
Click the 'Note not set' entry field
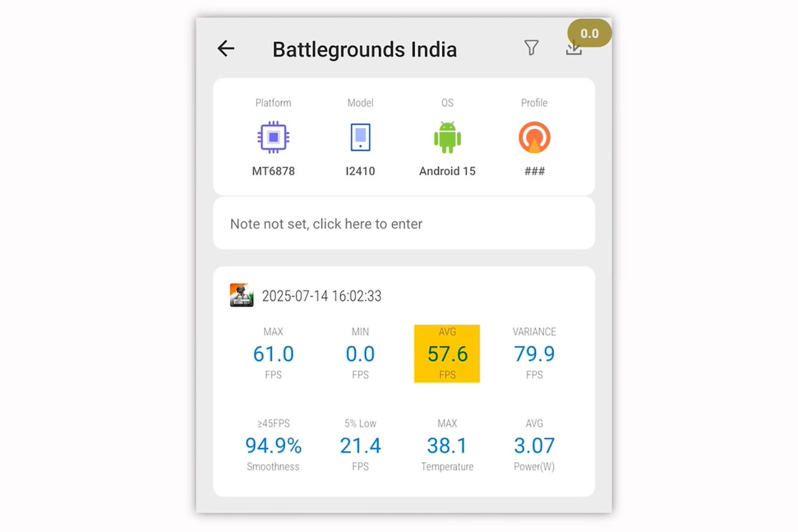click(404, 223)
